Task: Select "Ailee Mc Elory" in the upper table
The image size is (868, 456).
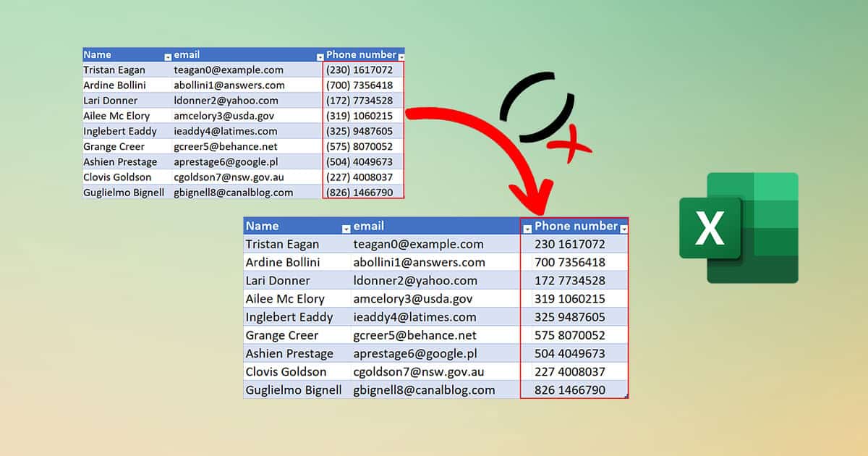Action: click(x=116, y=116)
